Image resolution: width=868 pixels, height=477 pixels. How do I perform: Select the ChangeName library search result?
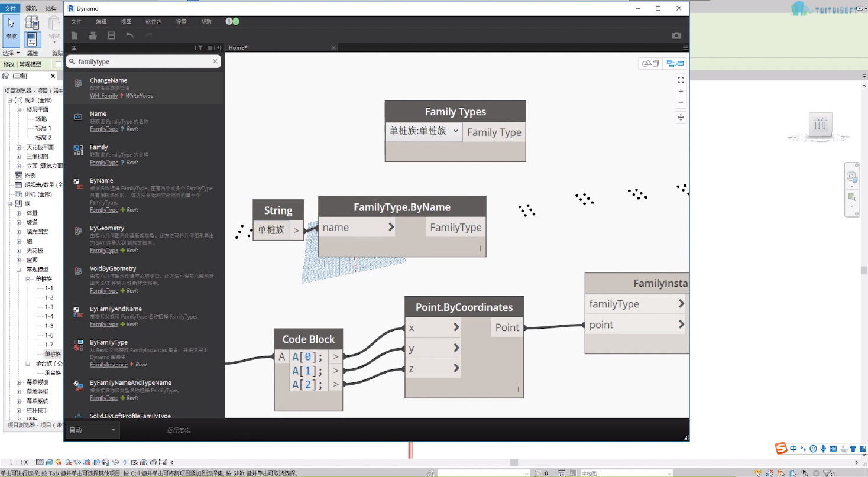(144, 87)
